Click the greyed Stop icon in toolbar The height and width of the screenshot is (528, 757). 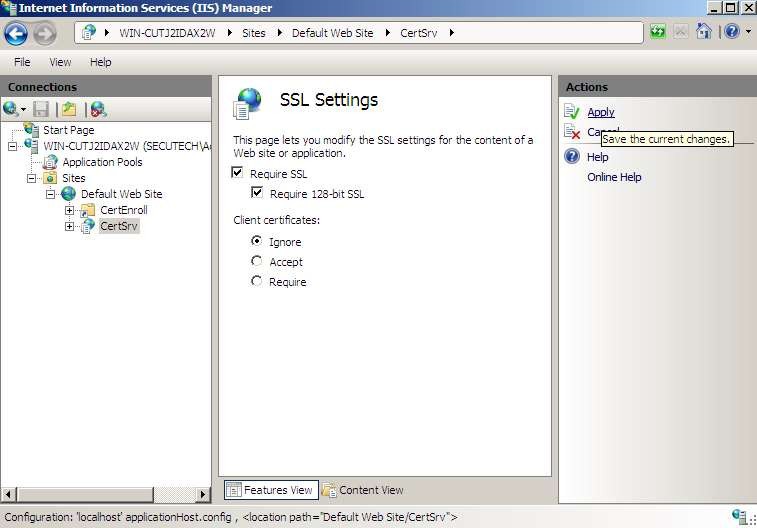[x=680, y=32]
